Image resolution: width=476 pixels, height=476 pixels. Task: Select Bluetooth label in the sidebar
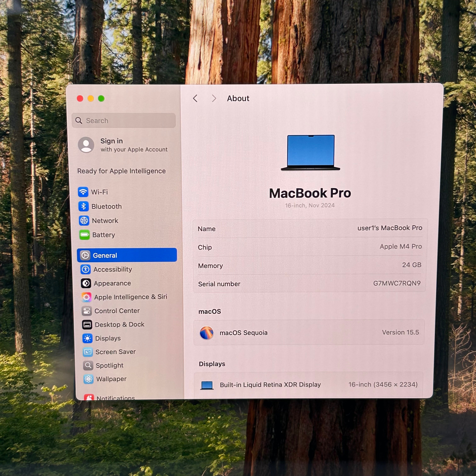click(107, 207)
